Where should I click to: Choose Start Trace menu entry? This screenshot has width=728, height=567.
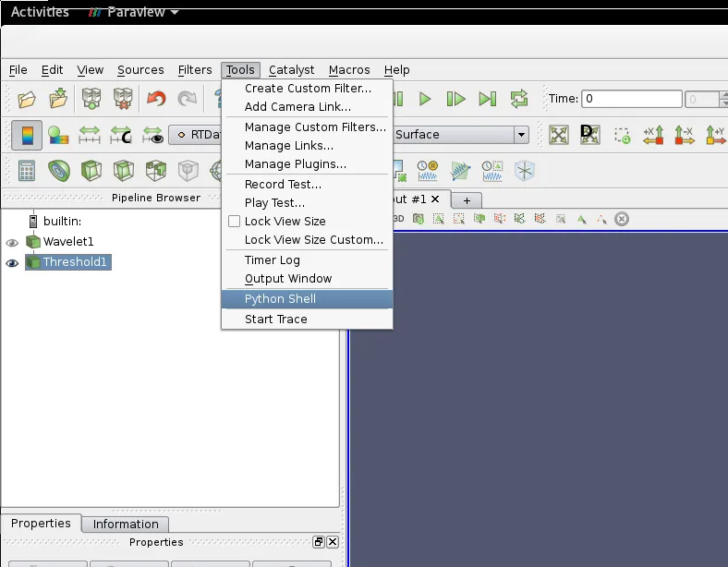tap(307, 320)
